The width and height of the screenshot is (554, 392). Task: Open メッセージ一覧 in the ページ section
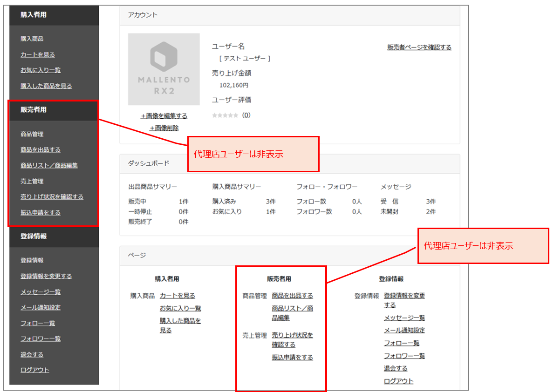[x=404, y=318]
